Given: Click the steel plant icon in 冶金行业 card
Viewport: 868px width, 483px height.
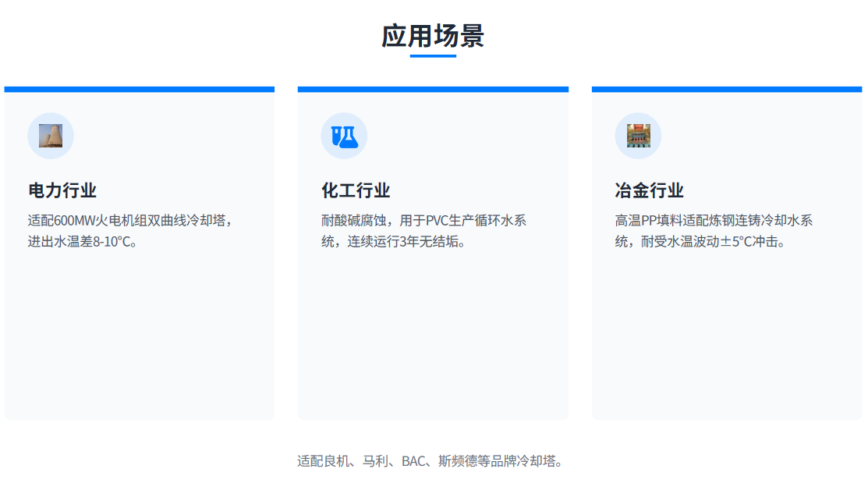Looking at the screenshot, I should (x=637, y=136).
